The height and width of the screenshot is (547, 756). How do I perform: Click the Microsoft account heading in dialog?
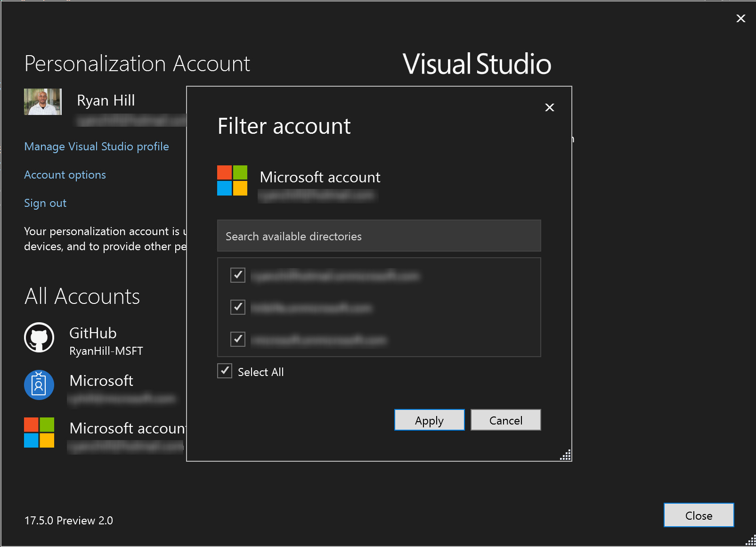click(x=320, y=177)
